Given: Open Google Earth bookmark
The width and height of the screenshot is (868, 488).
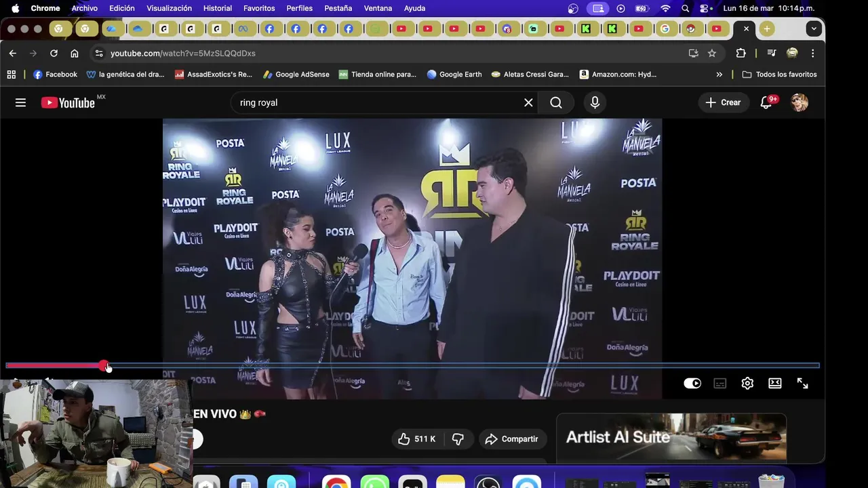Looking at the screenshot, I should pyautogui.click(x=454, y=75).
